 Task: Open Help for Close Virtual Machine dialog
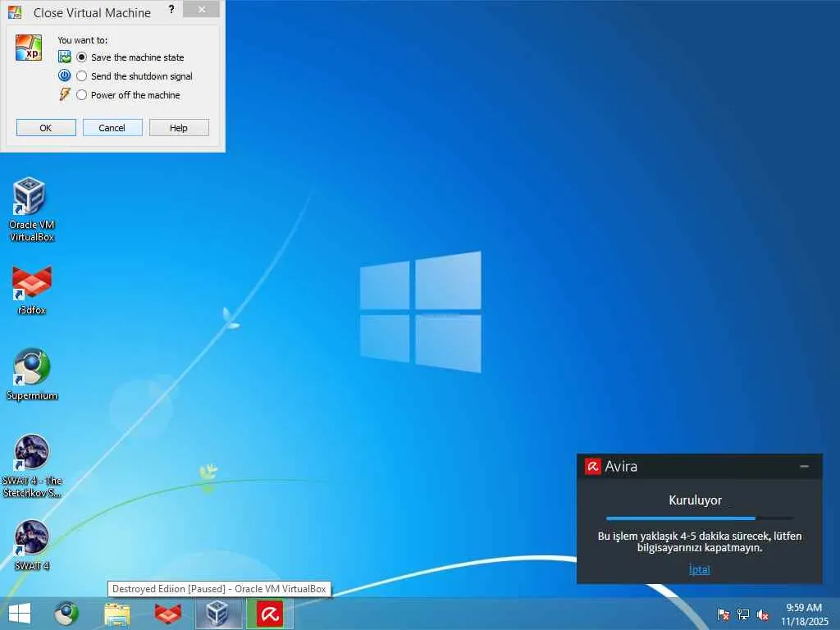(x=178, y=127)
